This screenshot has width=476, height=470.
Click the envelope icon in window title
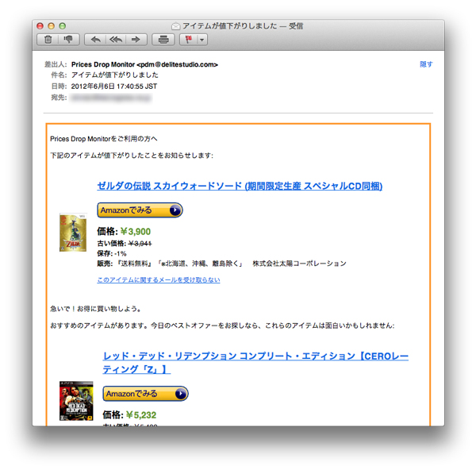[x=176, y=26]
